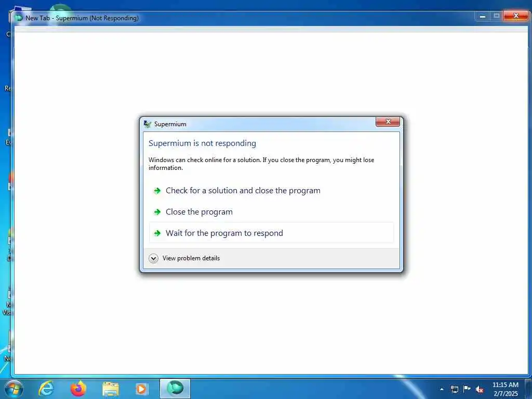Show hidden tray icons arrow
532x399 pixels.
442,389
